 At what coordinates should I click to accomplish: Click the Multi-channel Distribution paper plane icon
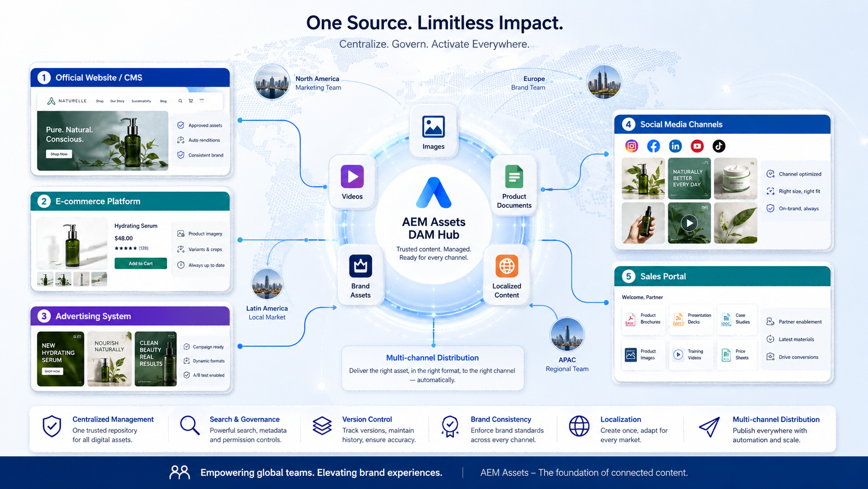[709, 427]
